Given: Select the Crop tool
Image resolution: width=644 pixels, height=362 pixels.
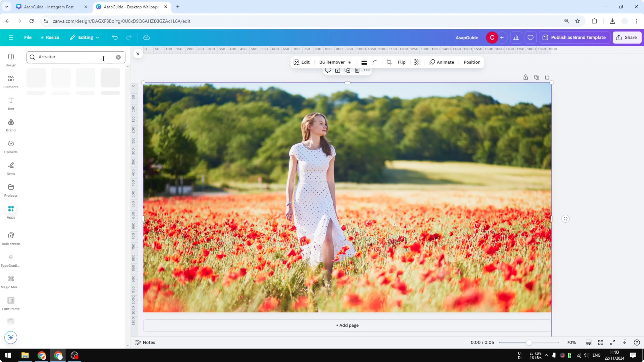Looking at the screenshot, I should tap(389, 62).
